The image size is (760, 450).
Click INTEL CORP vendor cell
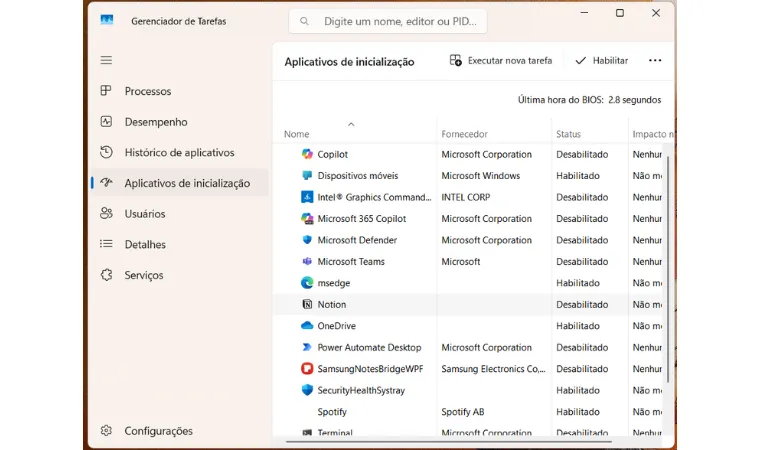tap(465, 197)
